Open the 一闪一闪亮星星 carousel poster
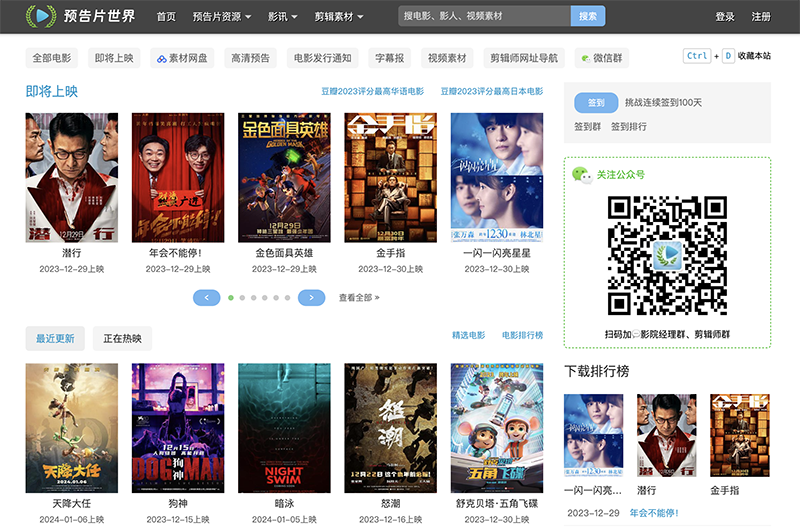This screenshot has height=530, width=800. pyautogui.click(x=496, y=178)
